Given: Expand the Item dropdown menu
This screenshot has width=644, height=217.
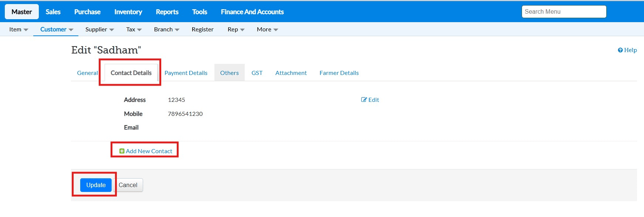Looking at the screenshot, I should point(18,30).
